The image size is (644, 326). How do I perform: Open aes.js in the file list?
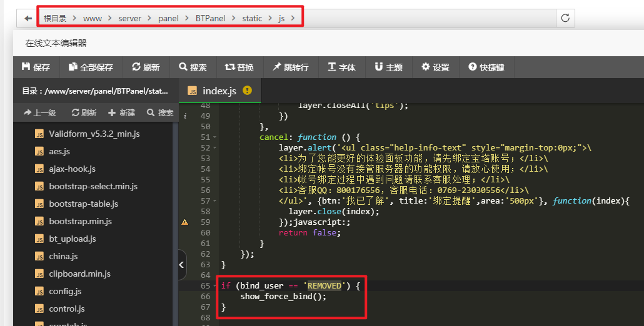point(59,151)
